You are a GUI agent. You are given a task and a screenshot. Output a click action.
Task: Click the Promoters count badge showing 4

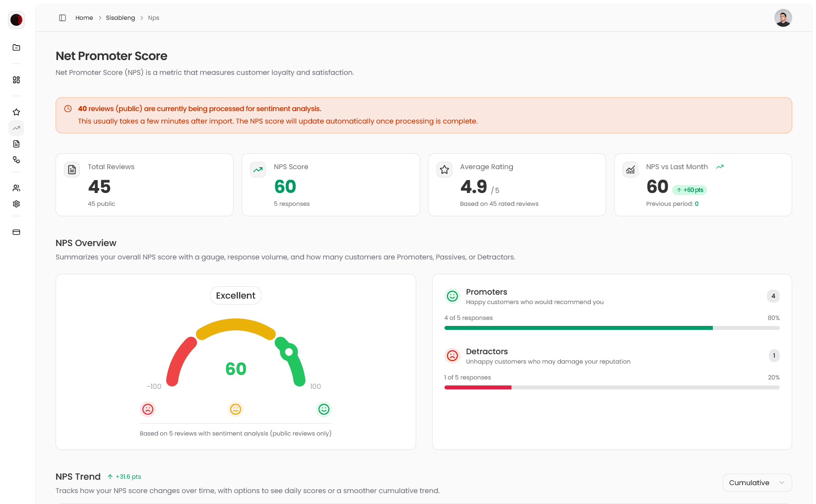pos(773,296)
